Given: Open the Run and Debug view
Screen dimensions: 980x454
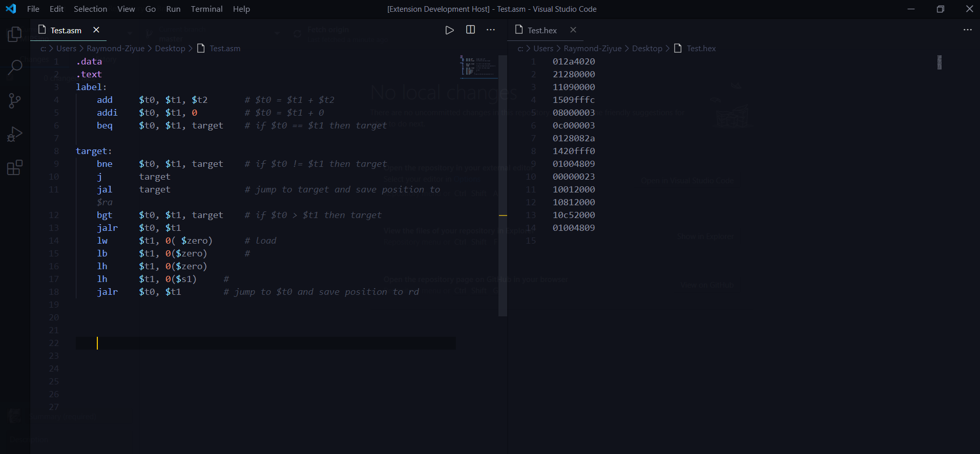Looking at the screenshot, I should [15, 134].
